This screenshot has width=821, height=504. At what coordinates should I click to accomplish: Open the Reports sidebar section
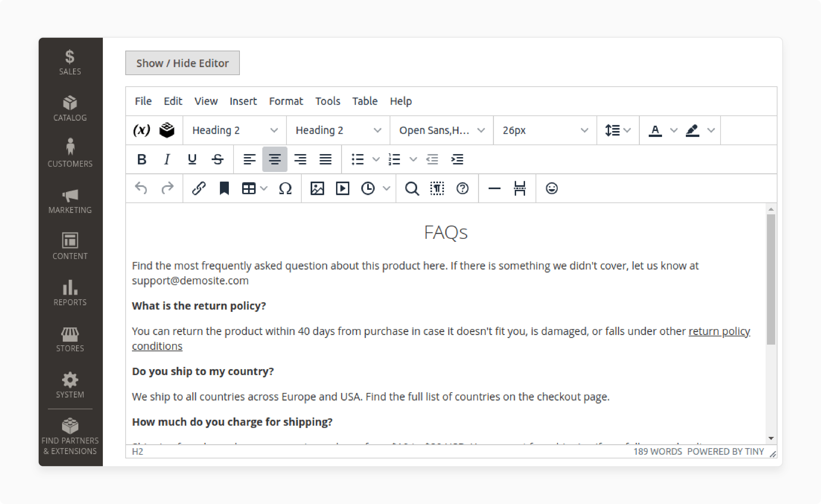(x=70, y=293)
